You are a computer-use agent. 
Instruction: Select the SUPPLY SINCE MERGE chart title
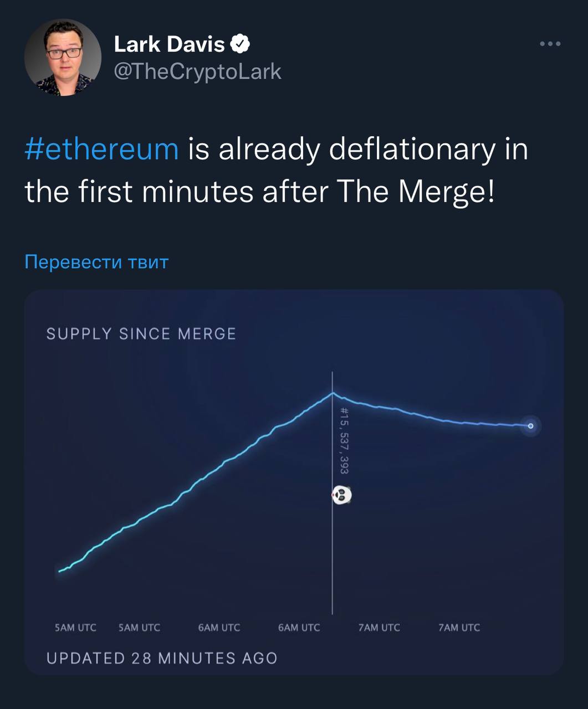point(141,334)
